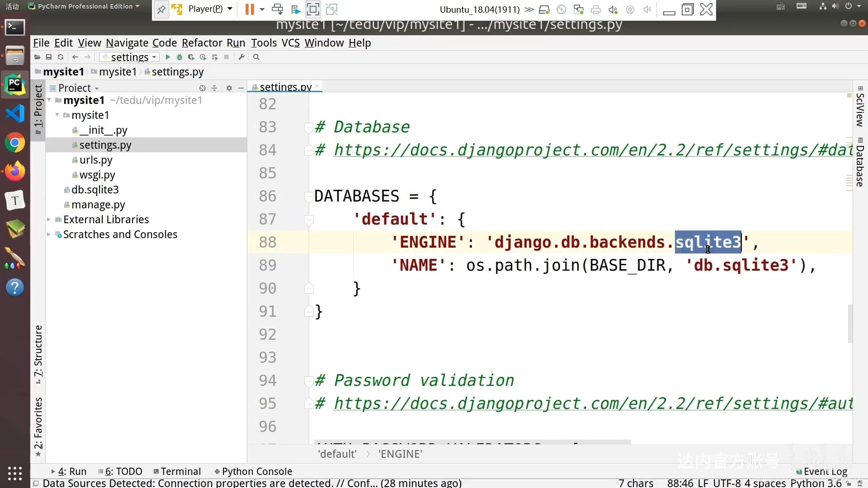The height and width of the screenshot is (488, 868).
Task: Open Settings via the wrench icon
Action: point(241,57)
